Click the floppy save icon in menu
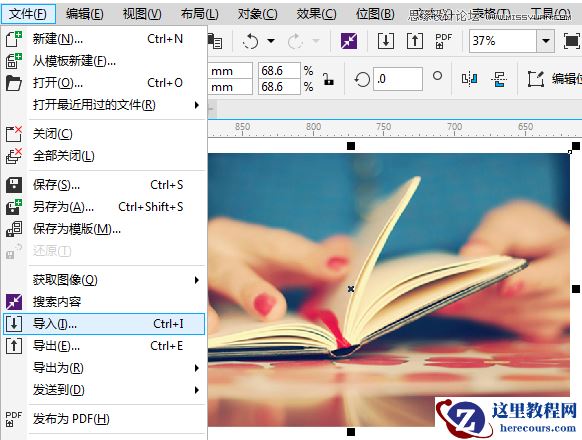The height and width of the screenshot is (440, 582). [14, 185]
